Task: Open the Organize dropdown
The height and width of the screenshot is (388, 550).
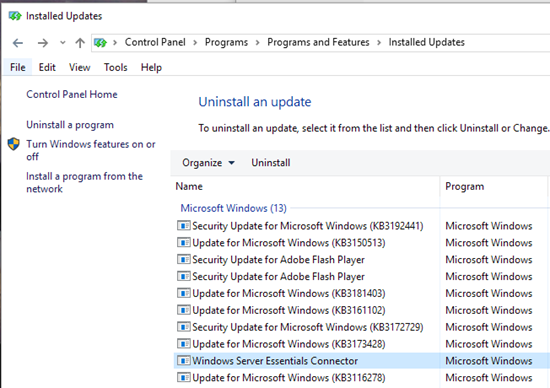Action: click(x=208, y=163)
